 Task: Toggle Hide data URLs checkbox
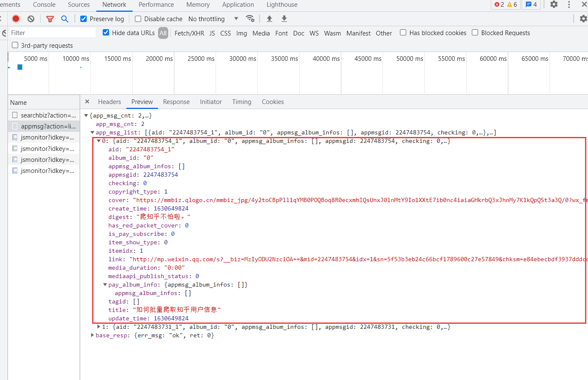tap(106, 33)
